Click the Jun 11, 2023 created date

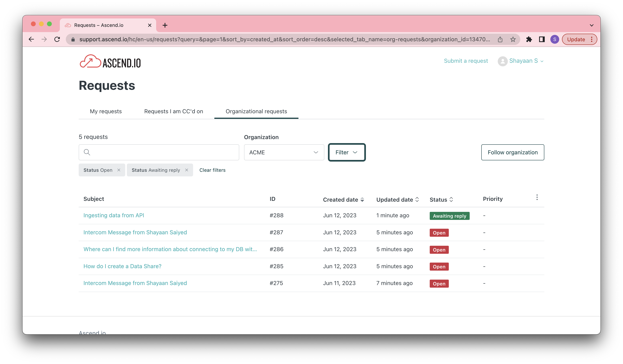point(339,283)
